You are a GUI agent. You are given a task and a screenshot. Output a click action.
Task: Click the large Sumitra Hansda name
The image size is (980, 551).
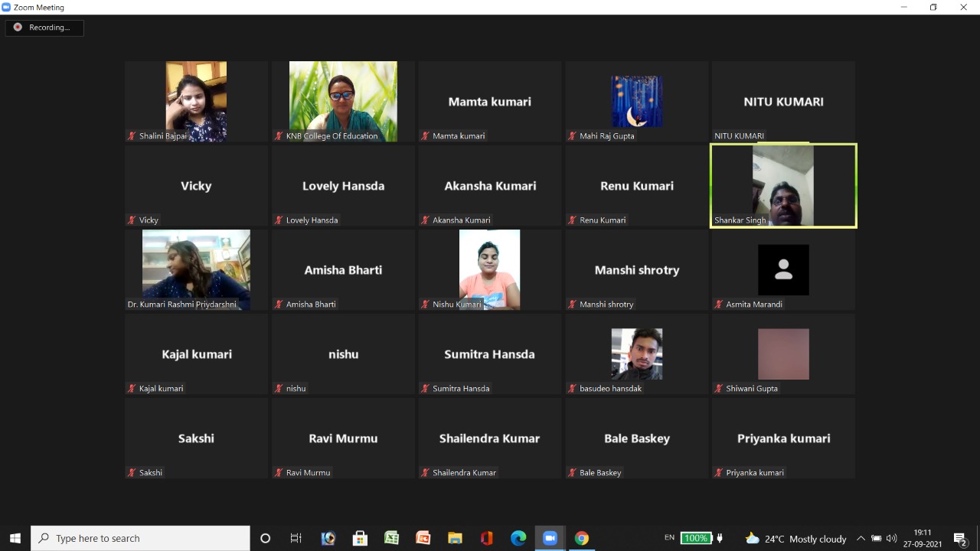[x=490, y=354]
